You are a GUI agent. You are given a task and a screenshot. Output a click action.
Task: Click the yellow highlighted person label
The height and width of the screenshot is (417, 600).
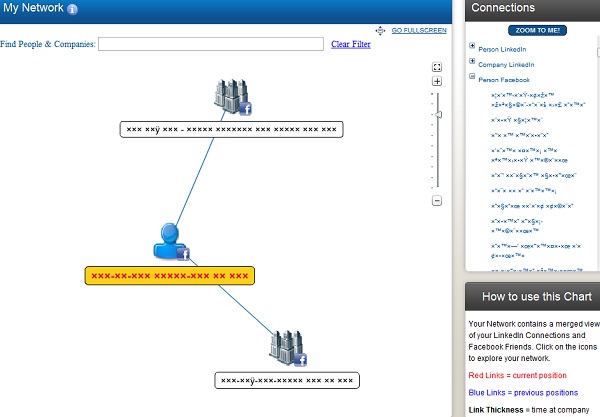(x=170, y=275)
